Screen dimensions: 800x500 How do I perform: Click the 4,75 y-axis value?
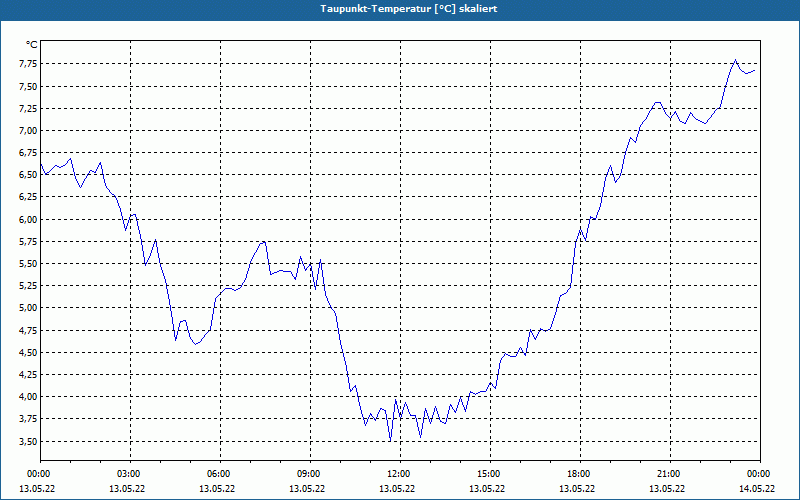29,330
